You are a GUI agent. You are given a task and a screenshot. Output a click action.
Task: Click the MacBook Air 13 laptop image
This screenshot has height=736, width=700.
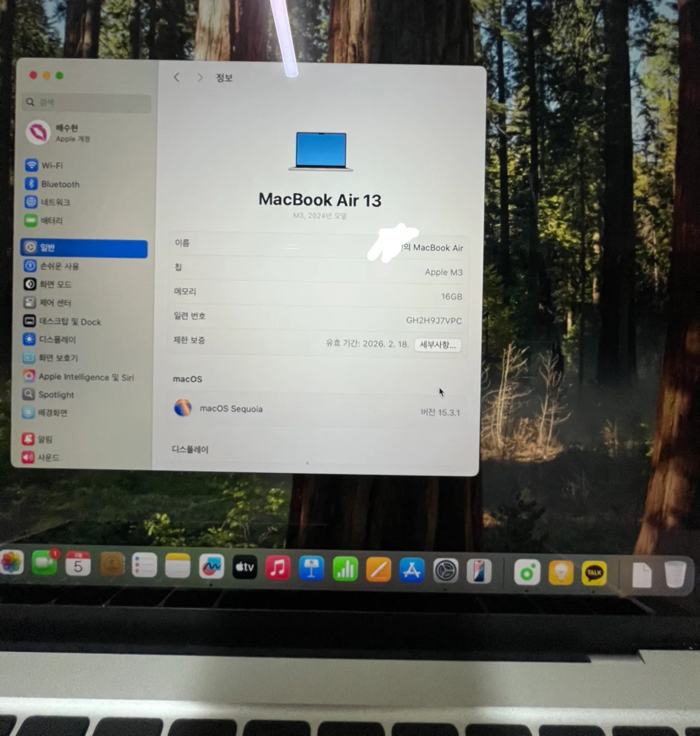pyautogui.click(x=321, y=151)
